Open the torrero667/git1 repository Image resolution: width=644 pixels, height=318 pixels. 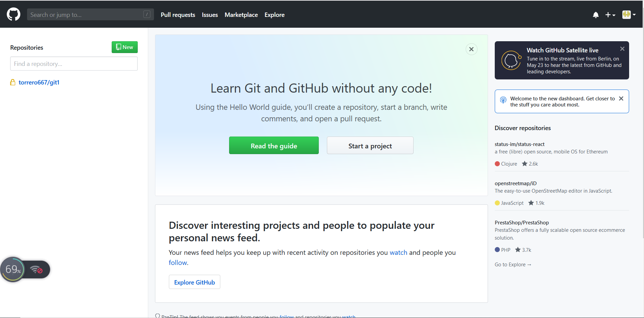tap(39, 82)
